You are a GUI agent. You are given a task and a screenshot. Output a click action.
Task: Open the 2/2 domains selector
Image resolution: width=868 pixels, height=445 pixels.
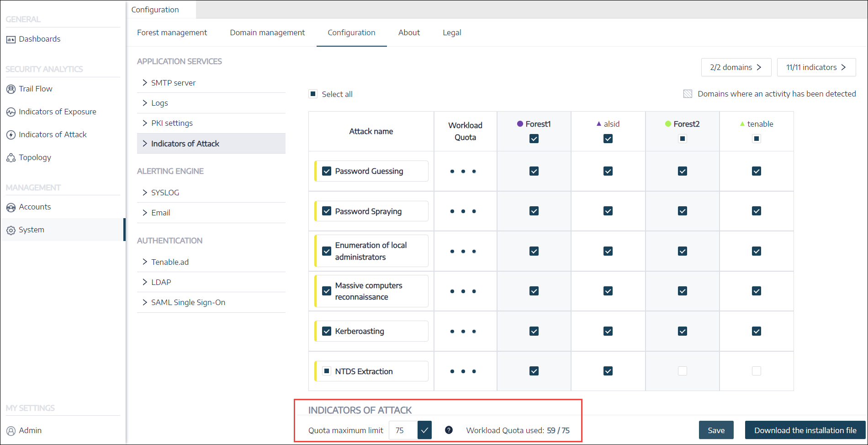(x=736, y=67)
